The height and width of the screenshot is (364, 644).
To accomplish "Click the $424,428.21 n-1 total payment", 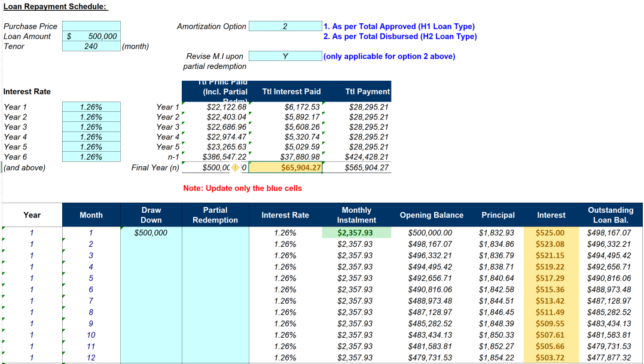I will tap(367, 157).
